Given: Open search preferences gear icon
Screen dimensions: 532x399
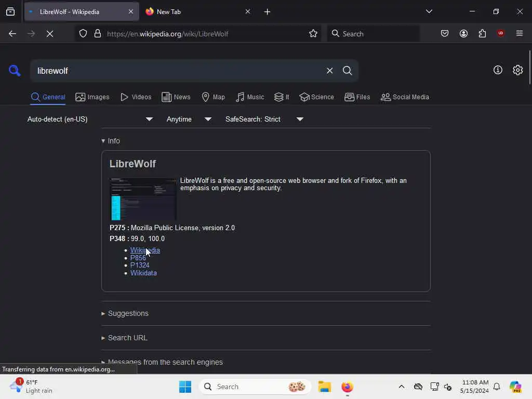Looking at the screenshot, I should coord(517,70).
